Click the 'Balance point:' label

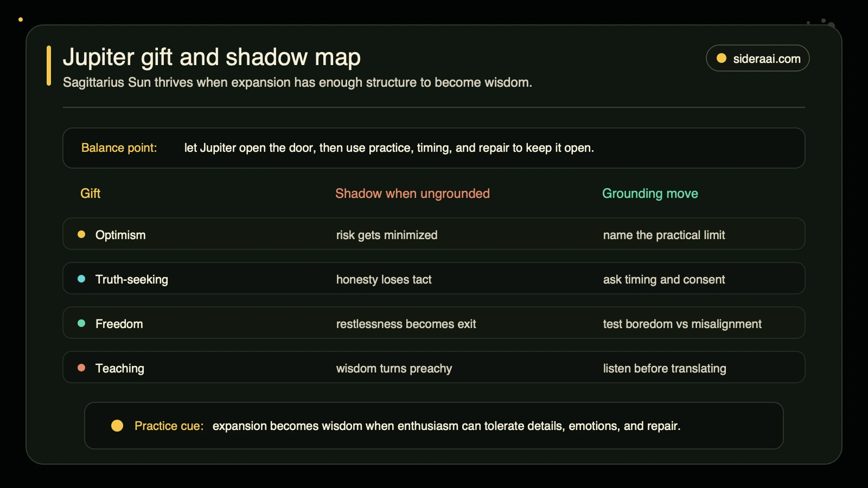[x=119, y=148]
